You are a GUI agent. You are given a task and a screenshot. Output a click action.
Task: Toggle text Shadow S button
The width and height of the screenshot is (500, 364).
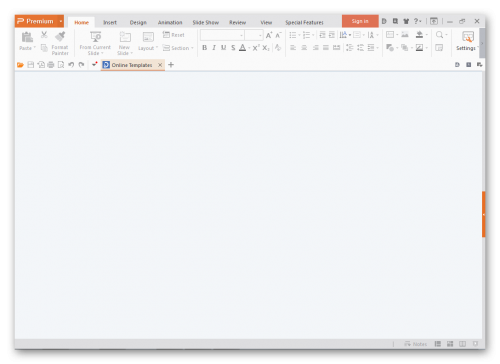[233, 48]
